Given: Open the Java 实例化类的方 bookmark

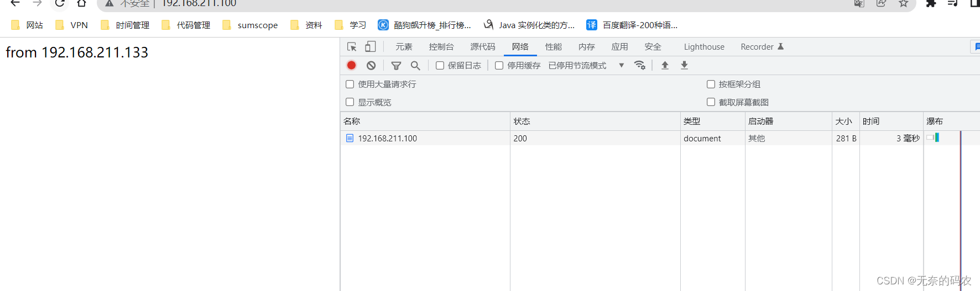Looking at the screenshot, I should [x=529, y=25].
